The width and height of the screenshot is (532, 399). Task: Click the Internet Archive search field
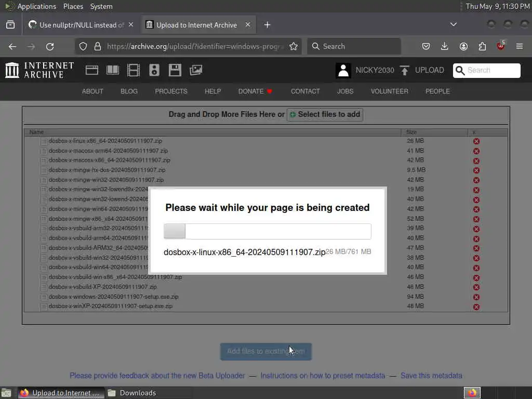[486, 70]
